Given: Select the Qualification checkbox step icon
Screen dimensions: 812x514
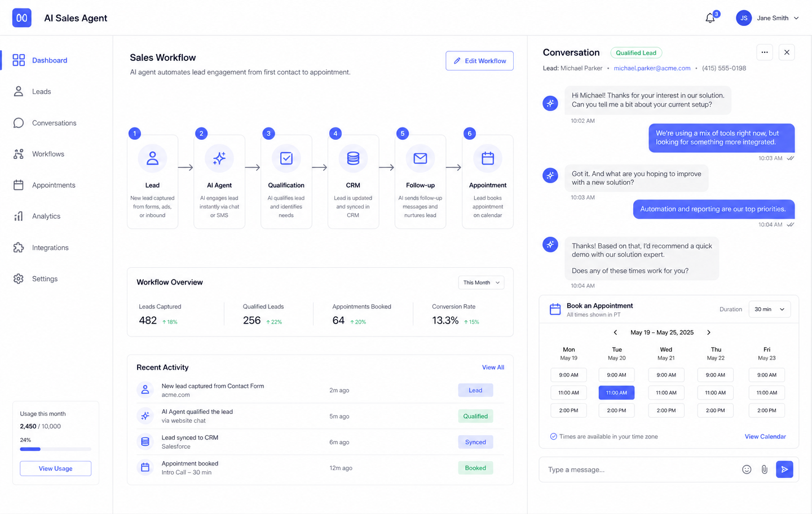Looking at the screenshot, I should click(286, 158).
